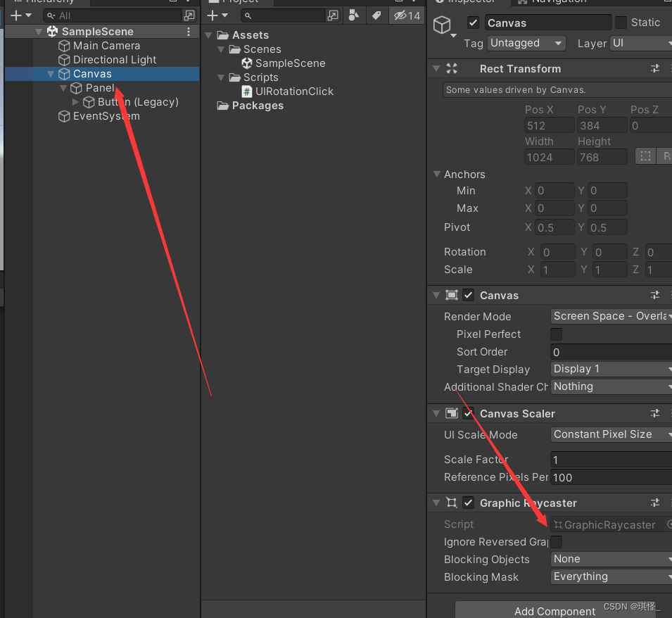This screenshot has height=618, width=672.
Task: Toggle Graphic Raycaster enabled checkbox
Action: (x=469, y=503)
